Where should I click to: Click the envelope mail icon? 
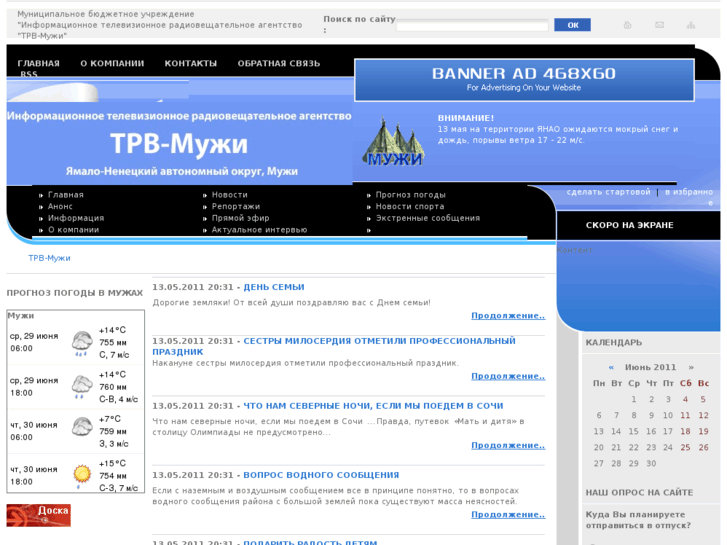click(x=659, y=25)
